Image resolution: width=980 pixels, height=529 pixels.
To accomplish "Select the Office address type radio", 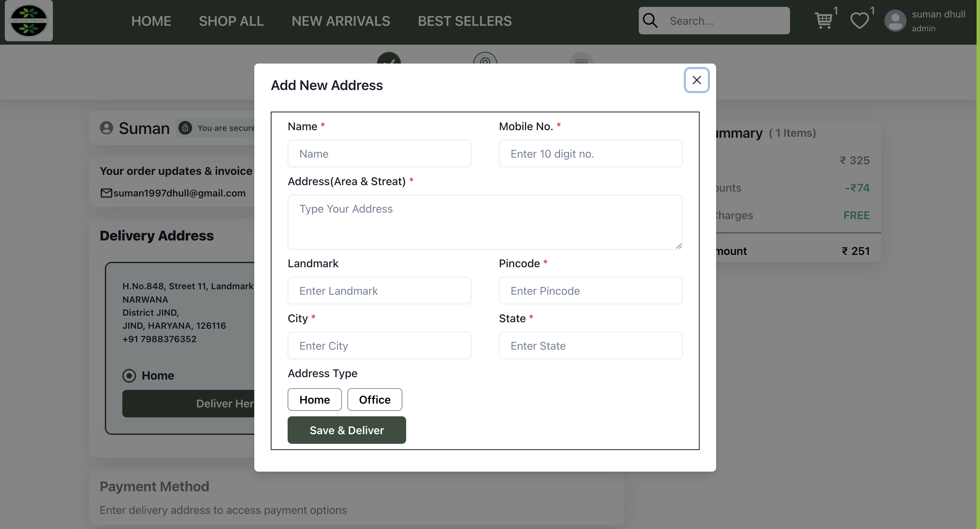I will [x=375, y=399].
